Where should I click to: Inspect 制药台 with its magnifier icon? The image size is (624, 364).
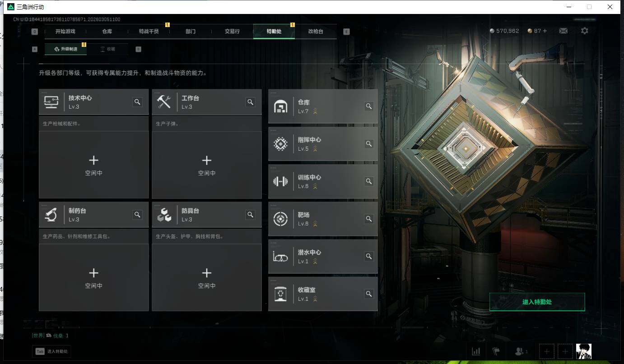[137, 215]
